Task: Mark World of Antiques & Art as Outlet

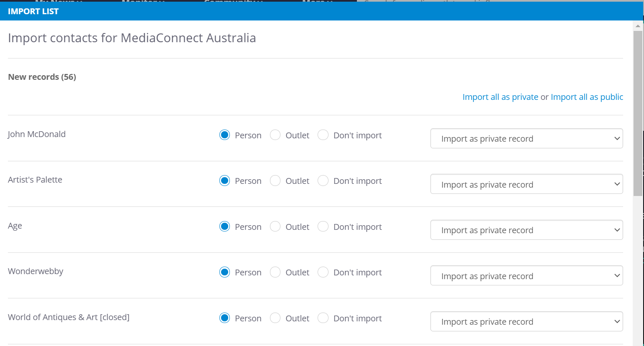Action: click(275, 318)
